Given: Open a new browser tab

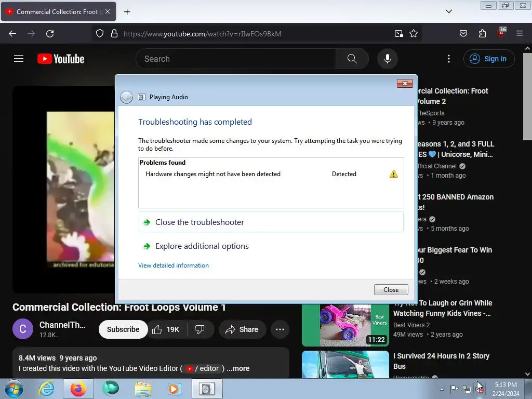Looking at the screenshot, I should click(x=127, y=12).
